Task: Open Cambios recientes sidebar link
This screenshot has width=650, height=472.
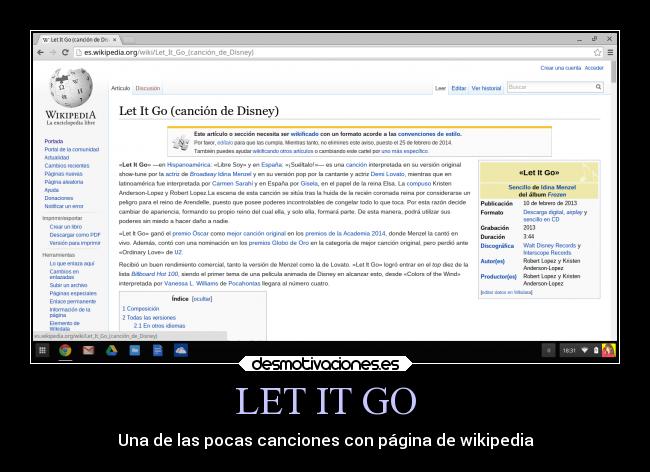Action: click(67, 166)
